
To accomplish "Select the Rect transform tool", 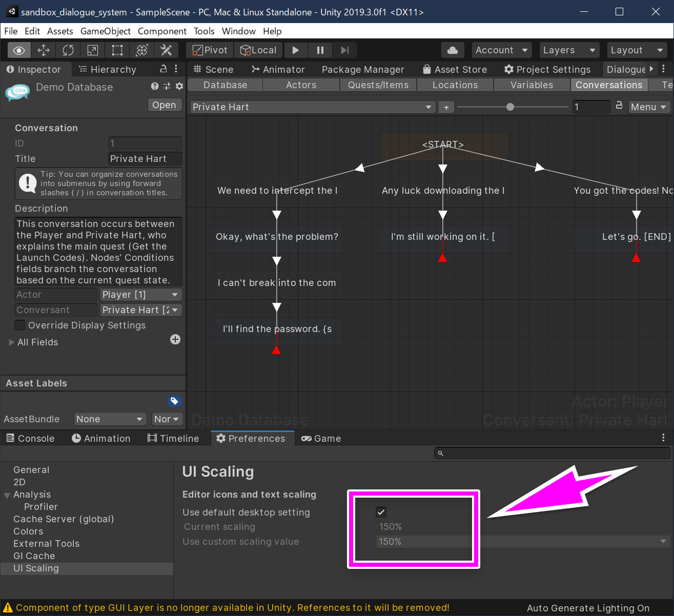I will 117,50.
